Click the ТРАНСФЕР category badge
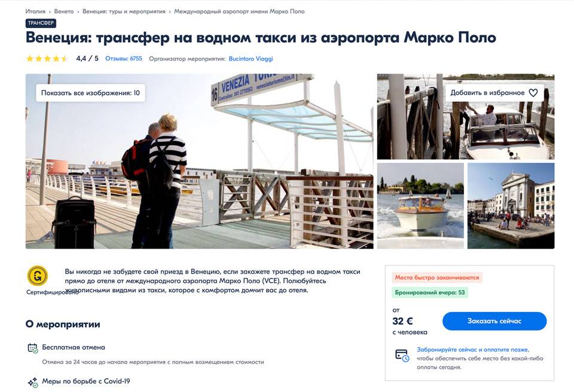Image resolution: width=574 pixels, height=392 pixels. click(x=41, y=23)
